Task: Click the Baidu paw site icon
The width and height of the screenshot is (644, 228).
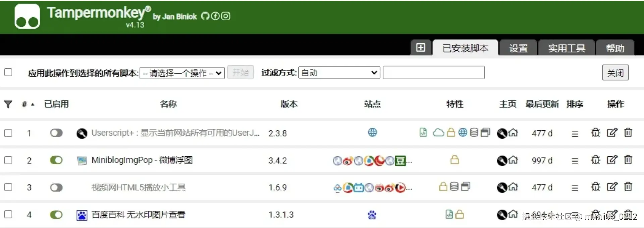Action: coord(372,214)
